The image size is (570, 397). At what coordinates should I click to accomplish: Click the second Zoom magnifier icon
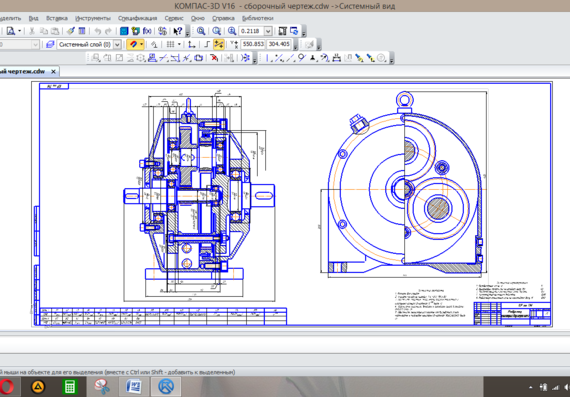pos(217,31)
